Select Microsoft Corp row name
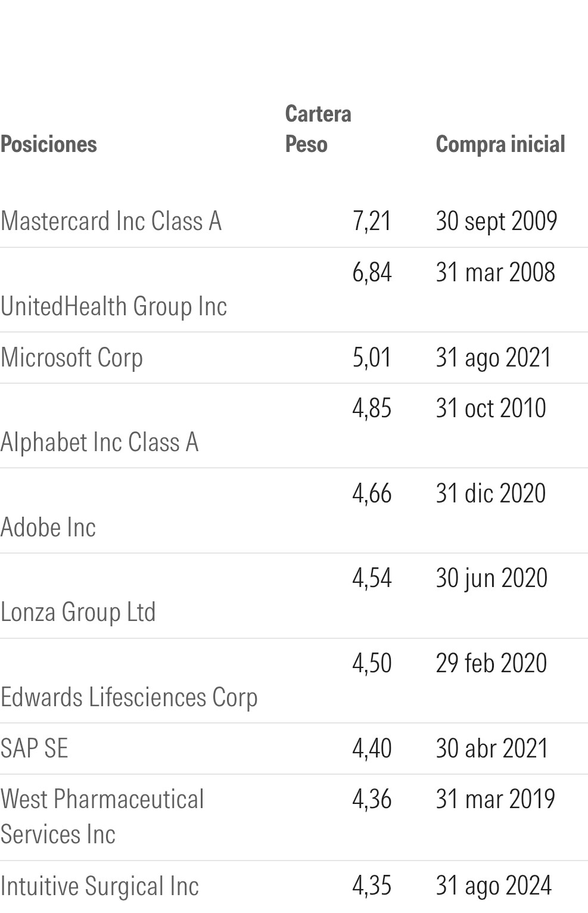588x913 pixels. pos(72,358)
